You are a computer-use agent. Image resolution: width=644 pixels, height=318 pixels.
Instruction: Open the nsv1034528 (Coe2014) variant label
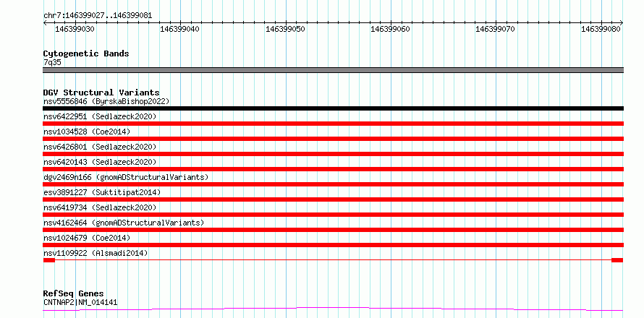[x=87, y=132]
